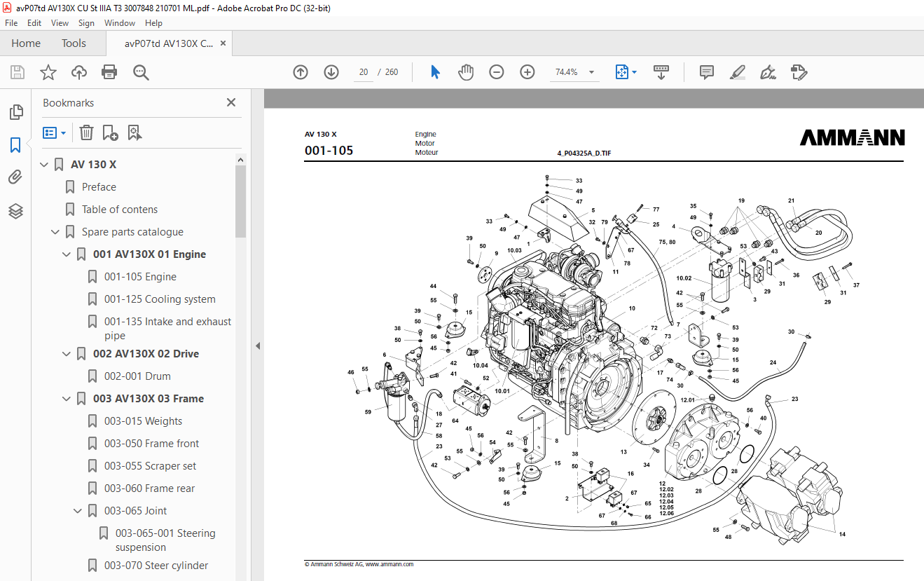Click the www.ammann.com footer link
The width and height of the screenshot is (924, 581).
pyautogui.click(x=389, y=564)
